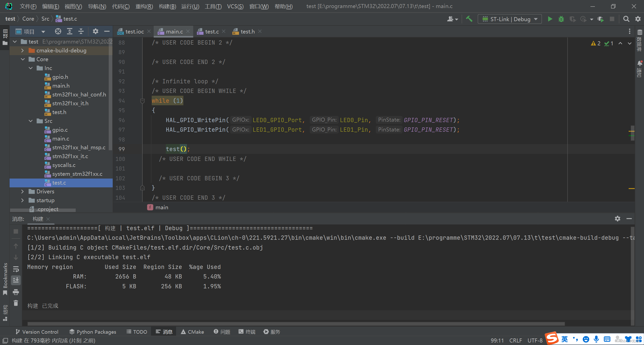Build project with the hammer icon
Image resolution: width=644 pixels, height=345 pixels.
tap(469, 19)
